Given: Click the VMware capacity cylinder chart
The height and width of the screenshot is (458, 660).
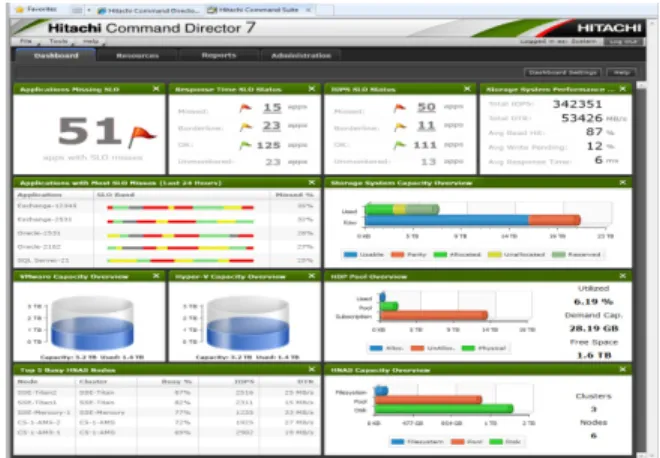Looking at the screenshot, I should click(x=92, y=323).
